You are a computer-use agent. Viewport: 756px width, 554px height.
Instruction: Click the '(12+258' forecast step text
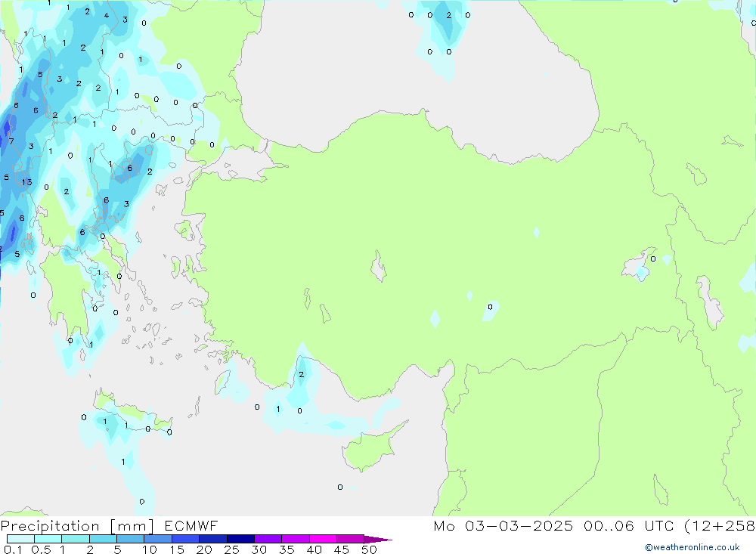coord(720,525)
